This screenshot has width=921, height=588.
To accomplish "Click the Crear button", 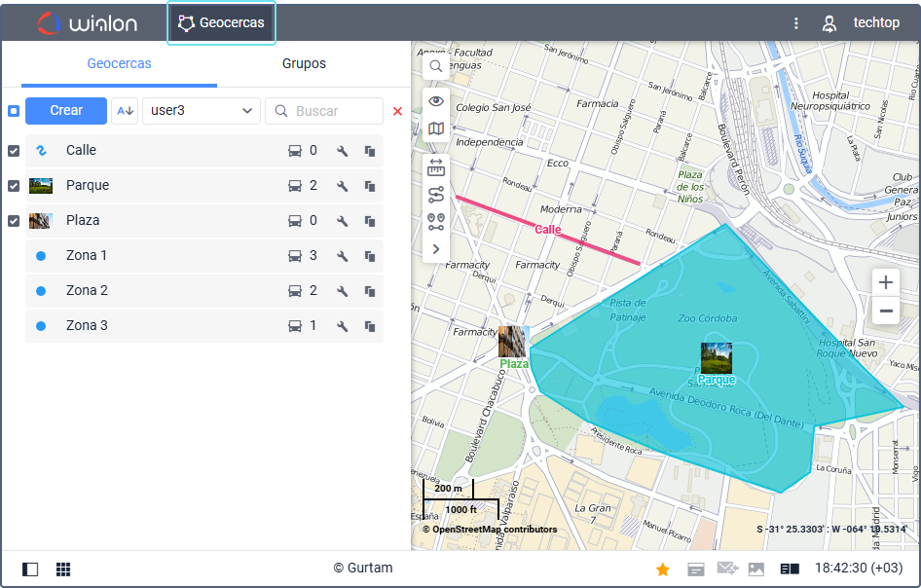I will [66, 111].
